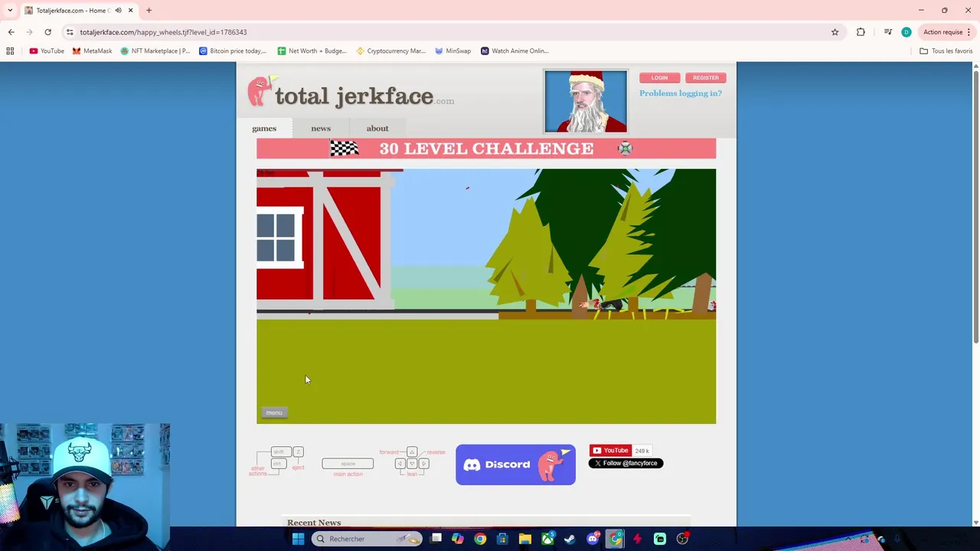Screen dimensions: 980x551
Task: Click 30 LEVEL CHALLENGE banner
Action: [x=486, y=148]
